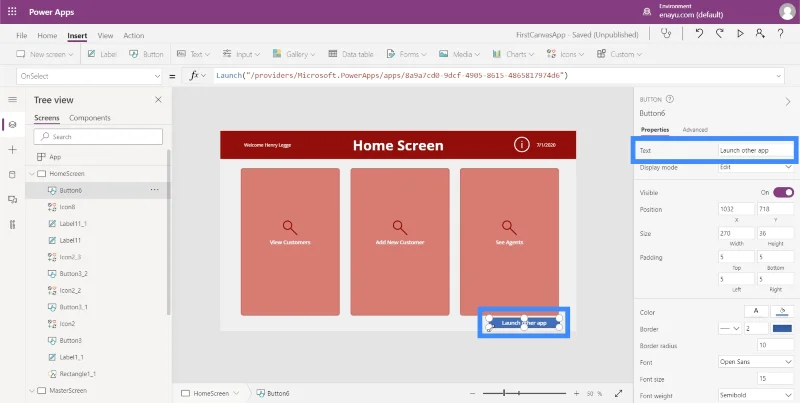Screen dimensions: 800x403
Task: Open the Data sources cylinder icon
Action: 13,174
